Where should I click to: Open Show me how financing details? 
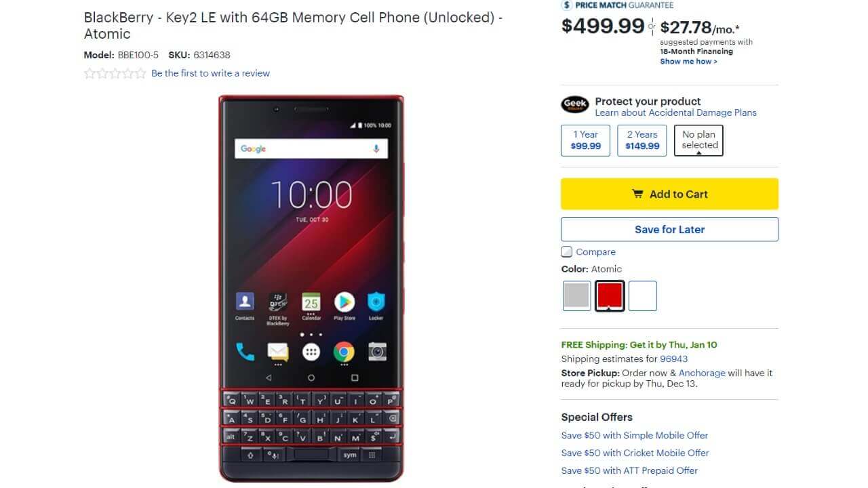tap(688, 61)
